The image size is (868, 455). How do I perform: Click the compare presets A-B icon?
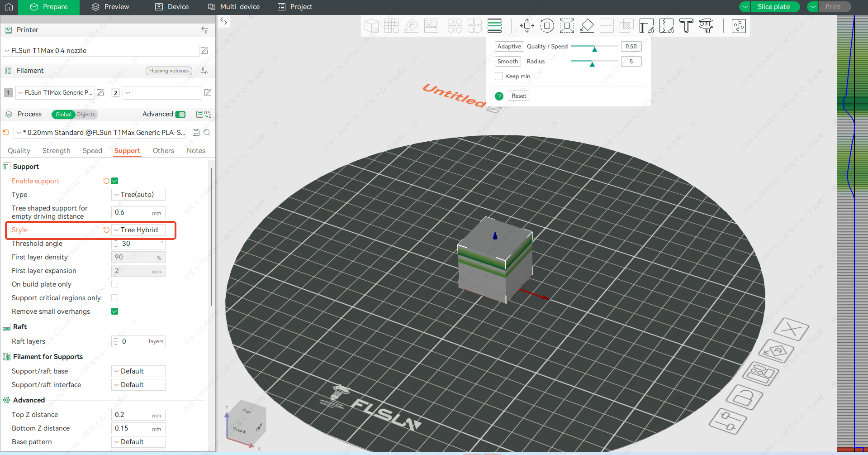tap(208, 114)
